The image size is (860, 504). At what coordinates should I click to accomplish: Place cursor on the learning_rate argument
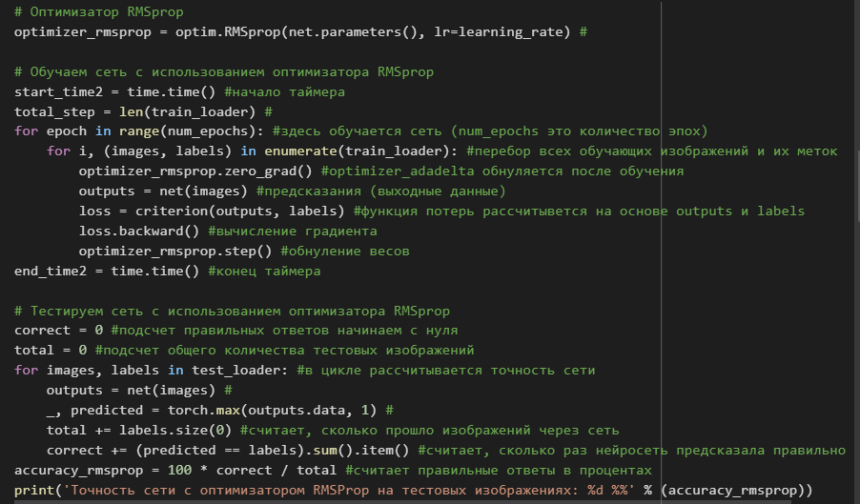pos(511,31)
